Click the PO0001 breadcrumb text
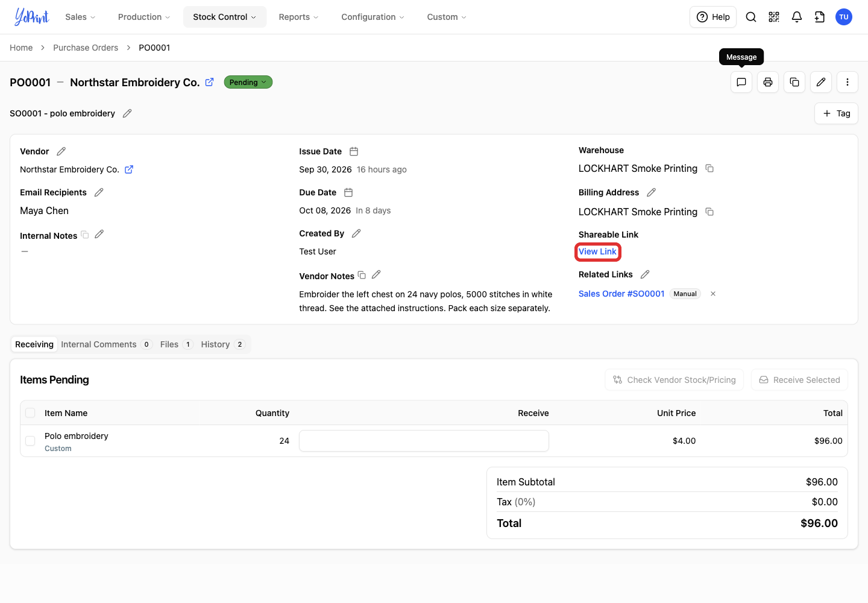 click(x=154, y=48)
